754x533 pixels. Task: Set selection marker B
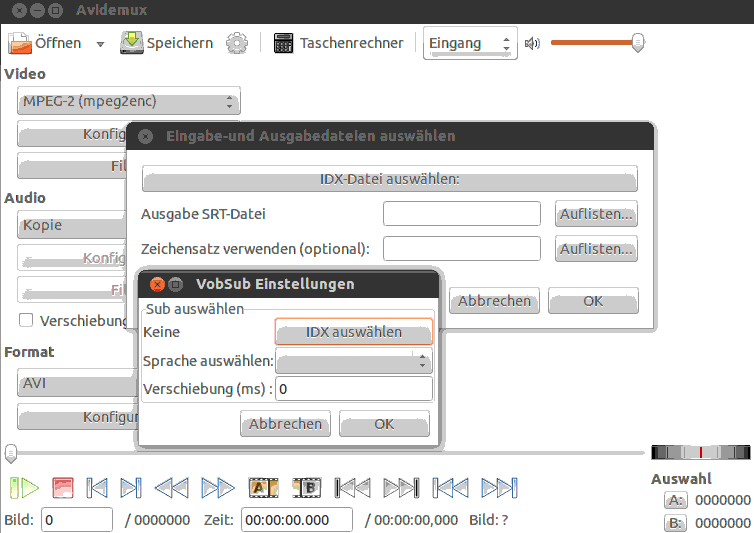[x=307, y=488]
